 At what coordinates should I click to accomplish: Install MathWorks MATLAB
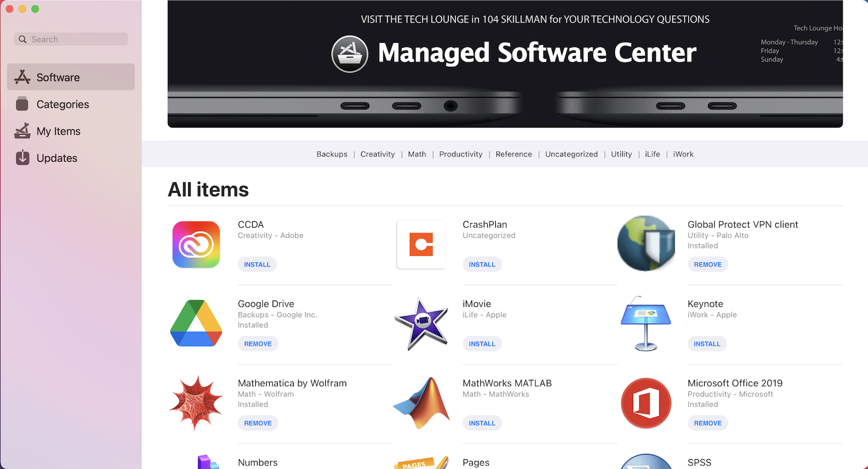pos(482,423)
